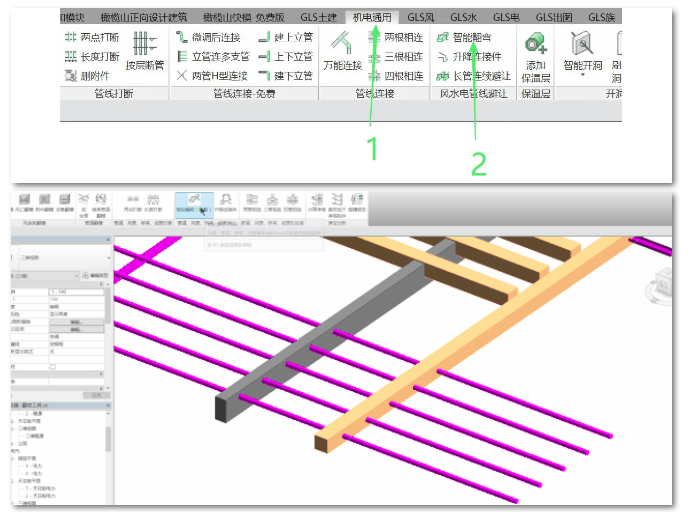Screen dimensions: 688x512
Task: Open the GLS水 ribbon tab
Action: (x=463, y=17)
